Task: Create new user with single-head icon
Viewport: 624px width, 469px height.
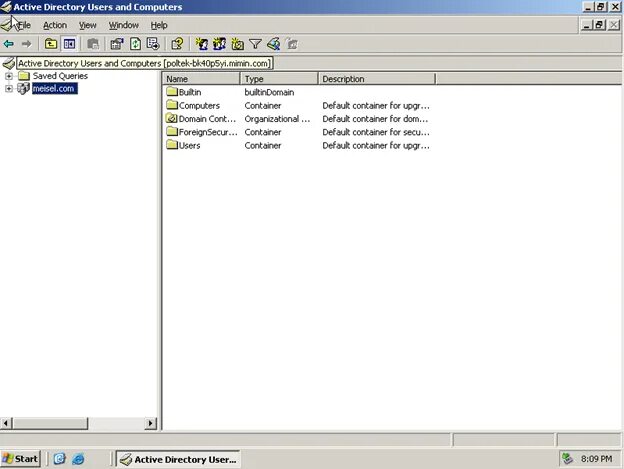Action: pos(202,44)
